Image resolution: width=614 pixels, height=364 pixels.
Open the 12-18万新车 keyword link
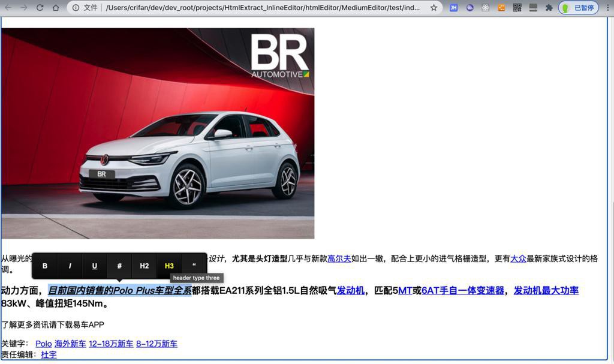[111, 344]
